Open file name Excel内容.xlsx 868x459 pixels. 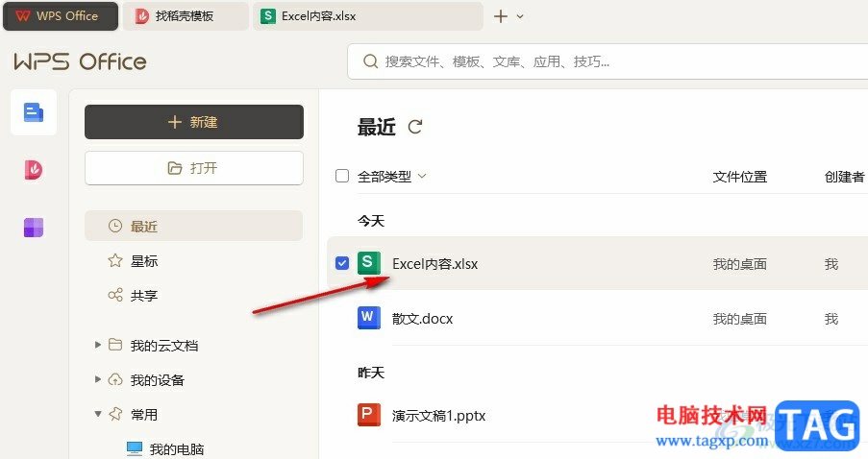435,264
